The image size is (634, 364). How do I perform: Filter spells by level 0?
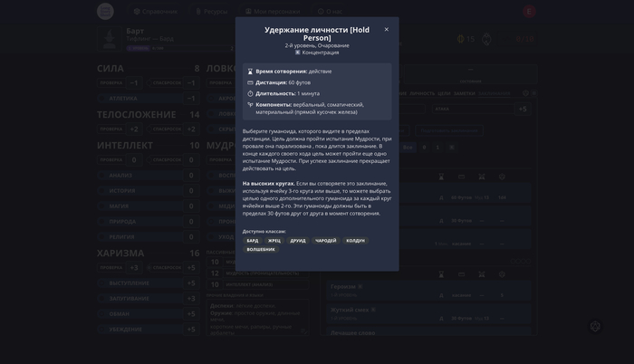point(424,148)
